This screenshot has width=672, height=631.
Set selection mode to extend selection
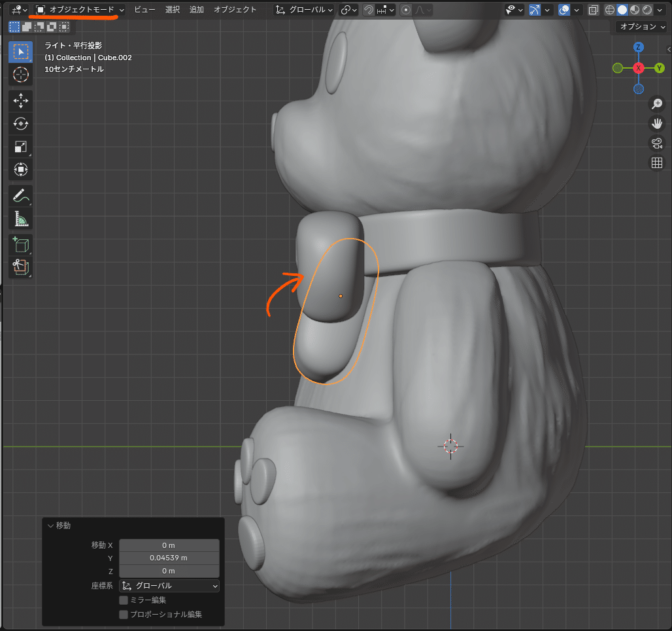[27, 27]
